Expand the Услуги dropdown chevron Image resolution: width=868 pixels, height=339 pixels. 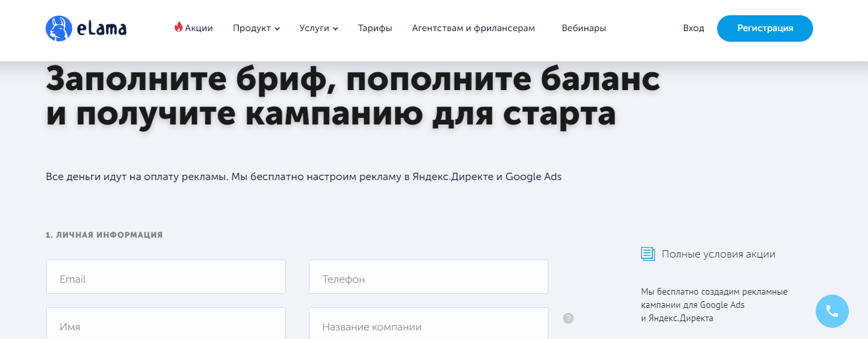tap(335, 28)
